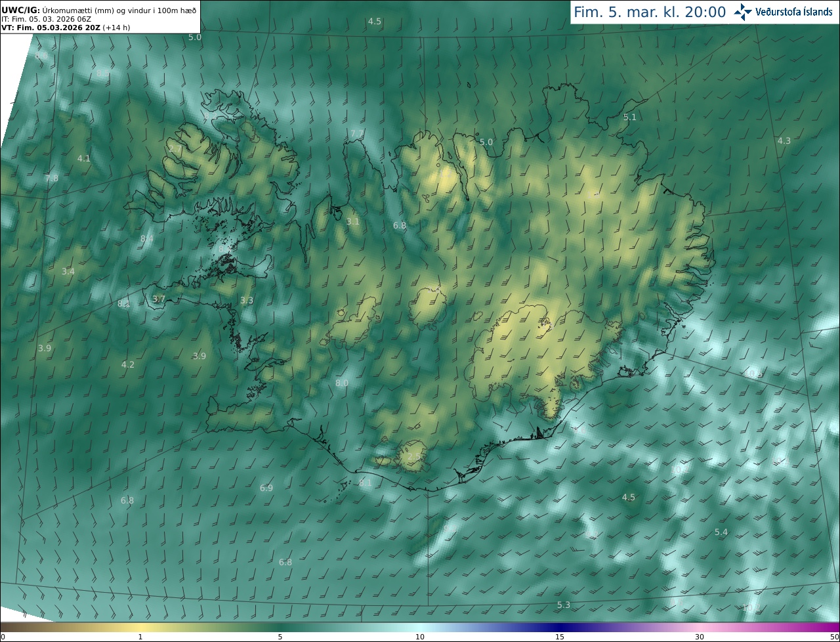Image resolution: width=840 pixels, height=642 pixels.
Task: Click the map value '7.7'
Action: pyautogui.click(x=357, y=133)
